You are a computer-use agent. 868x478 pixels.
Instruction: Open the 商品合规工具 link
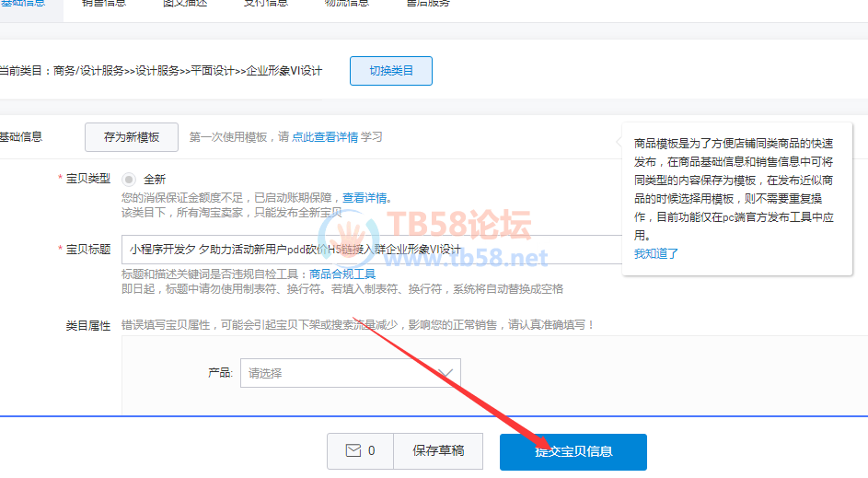click(x=342, y=274)
